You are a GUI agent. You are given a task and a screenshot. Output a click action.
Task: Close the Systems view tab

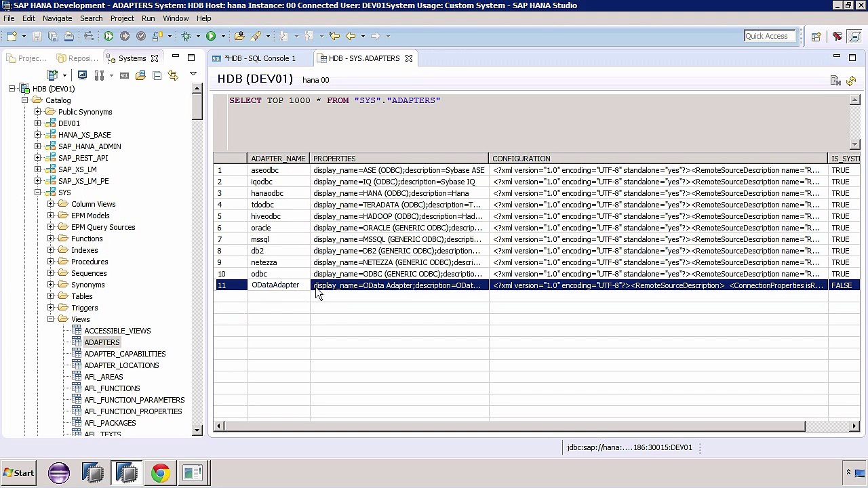click(155, 58)
